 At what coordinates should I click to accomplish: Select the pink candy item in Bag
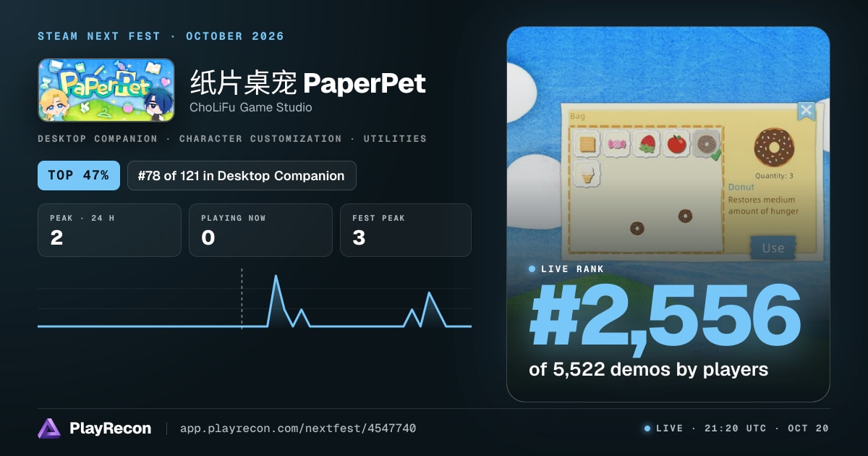point(617,144)
